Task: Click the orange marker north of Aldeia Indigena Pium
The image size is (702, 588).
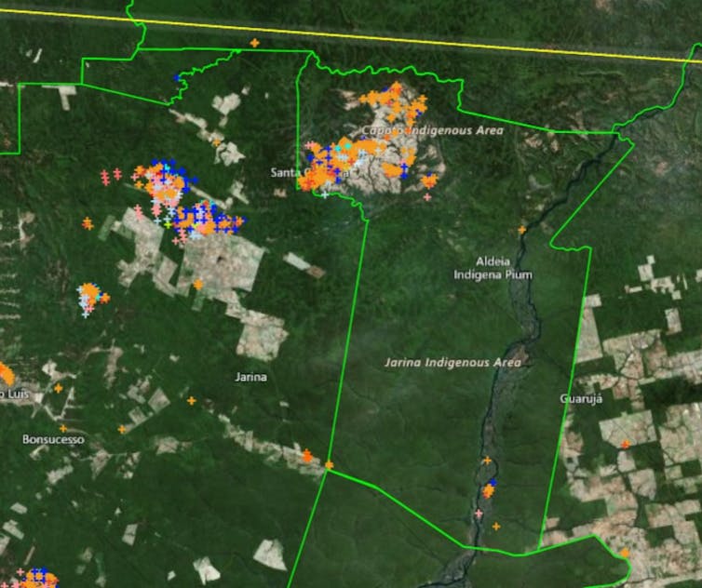Action: 521,230
